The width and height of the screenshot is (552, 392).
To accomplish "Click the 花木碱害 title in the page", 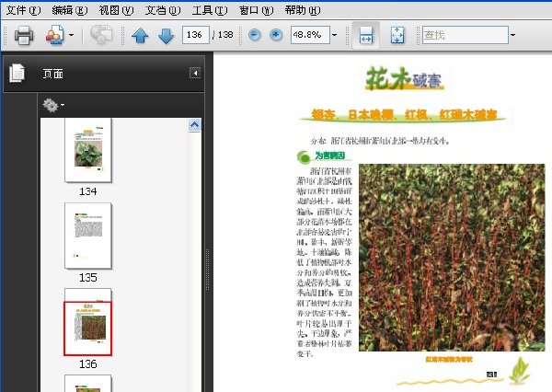I will [404, 79].
